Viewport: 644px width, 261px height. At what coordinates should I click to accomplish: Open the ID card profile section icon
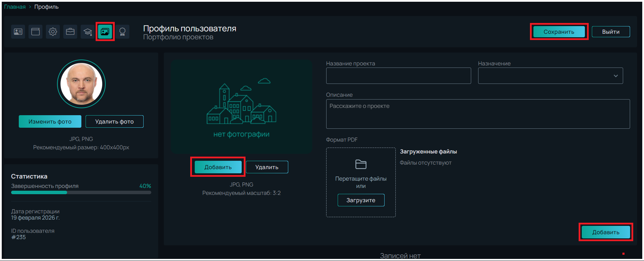point(18,32)
